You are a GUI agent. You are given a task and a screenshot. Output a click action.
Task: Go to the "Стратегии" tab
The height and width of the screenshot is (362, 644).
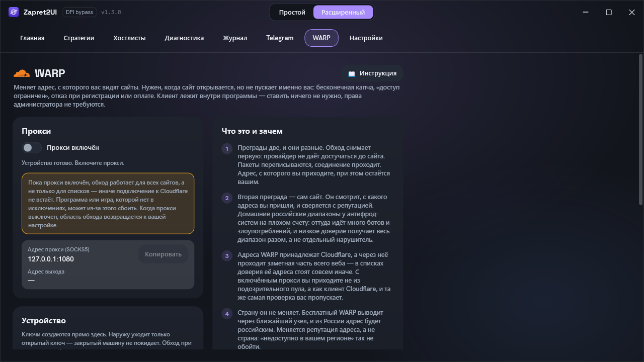click(x=79, y=38)
